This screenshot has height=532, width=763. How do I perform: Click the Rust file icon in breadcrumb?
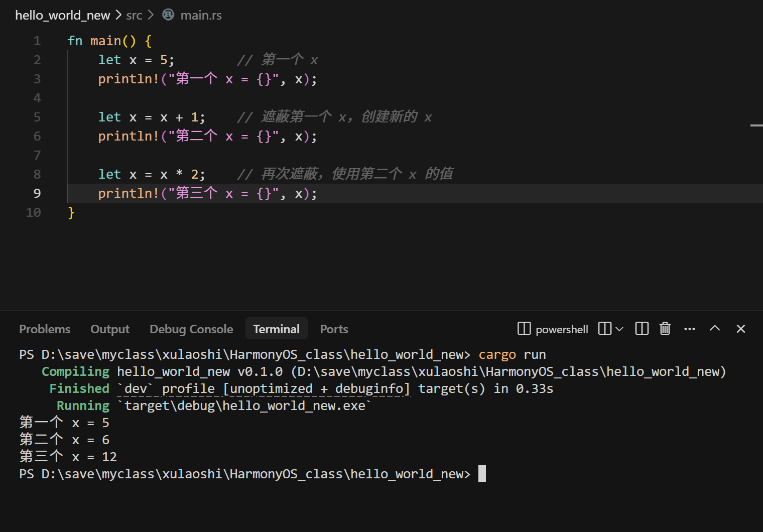[x=168, y=15]
